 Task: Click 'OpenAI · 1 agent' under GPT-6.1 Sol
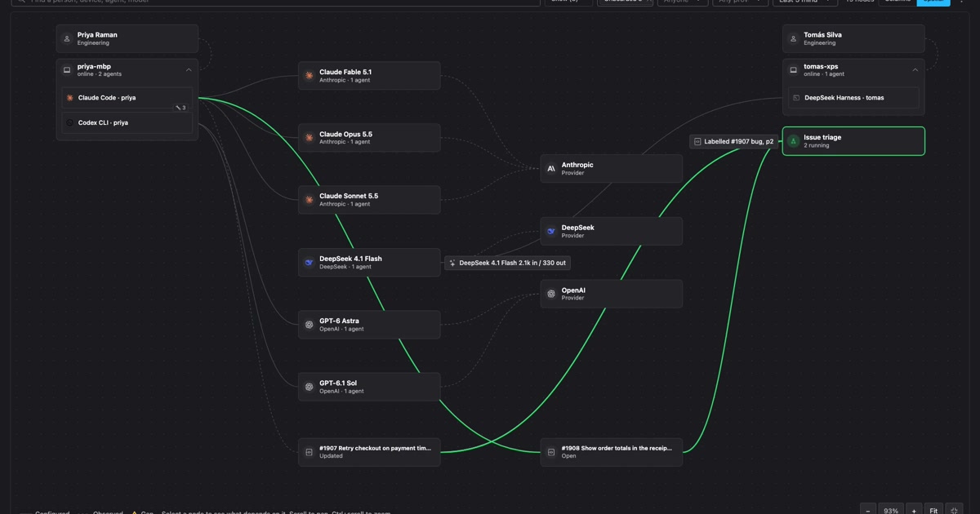pyautogui.click(x=341, y=391)
